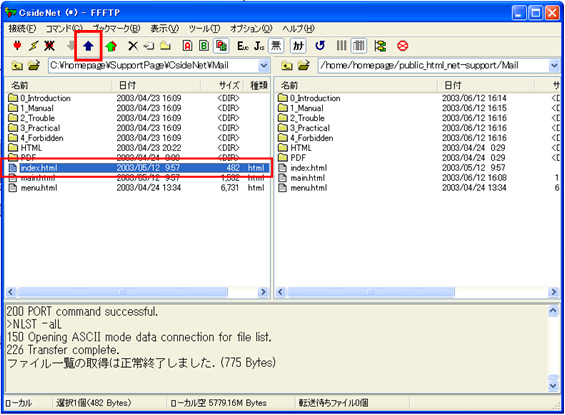
Task: Click the lightning quick connect icon
Action: (x=33, y=46)
